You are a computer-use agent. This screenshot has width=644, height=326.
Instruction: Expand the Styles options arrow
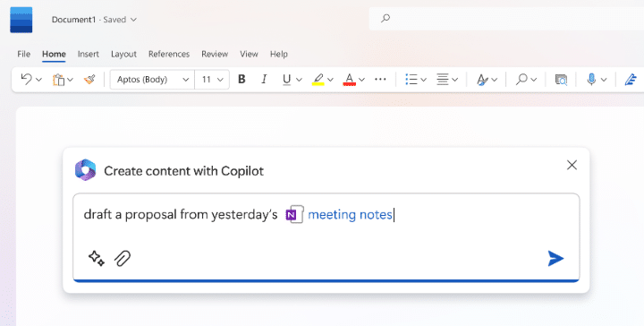(494, 80)
